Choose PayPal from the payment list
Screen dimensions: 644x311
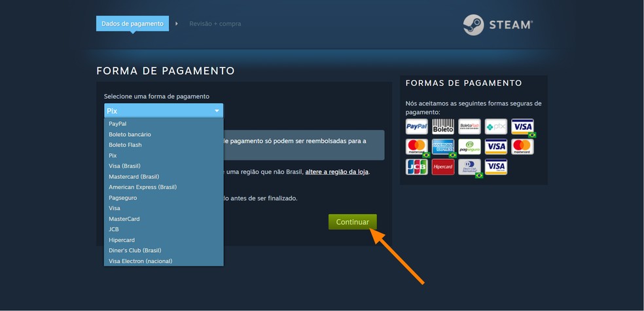164,124
